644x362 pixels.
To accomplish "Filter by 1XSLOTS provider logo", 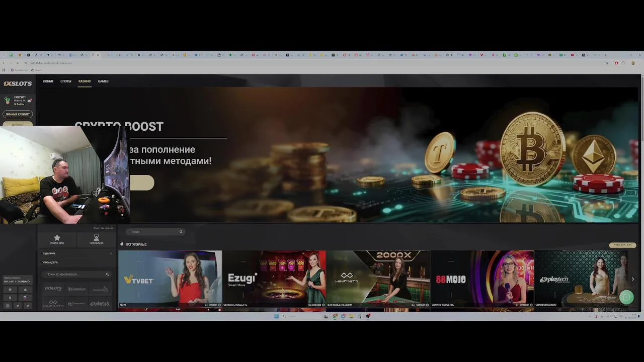I will [x=53, y=289].
